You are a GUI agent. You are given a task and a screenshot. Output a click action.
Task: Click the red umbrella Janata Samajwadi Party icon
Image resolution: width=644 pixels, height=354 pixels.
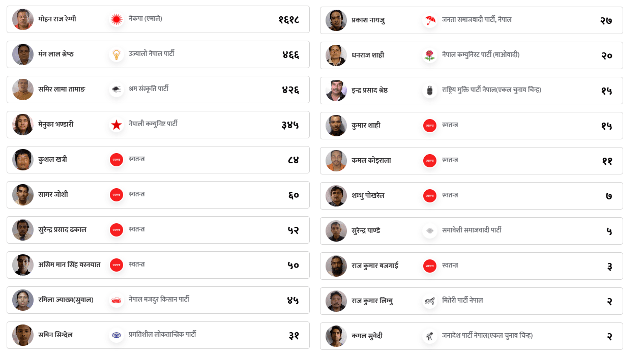point(430,21)
